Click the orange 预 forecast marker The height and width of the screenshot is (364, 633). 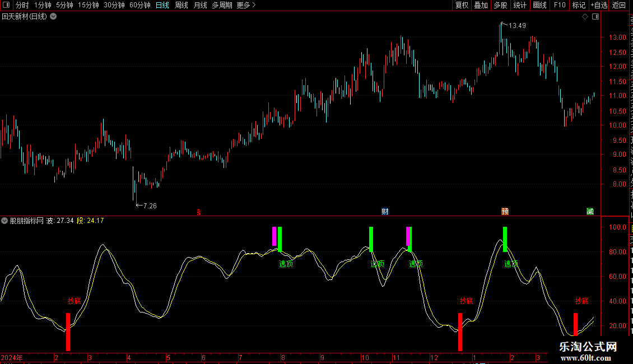click(505, 212)
